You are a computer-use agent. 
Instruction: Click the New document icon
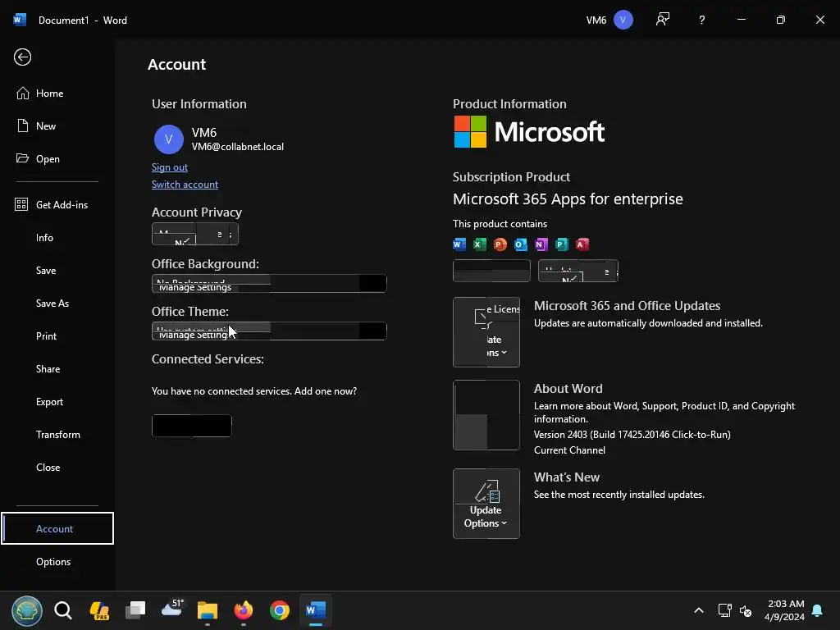[x=22, y=126]
